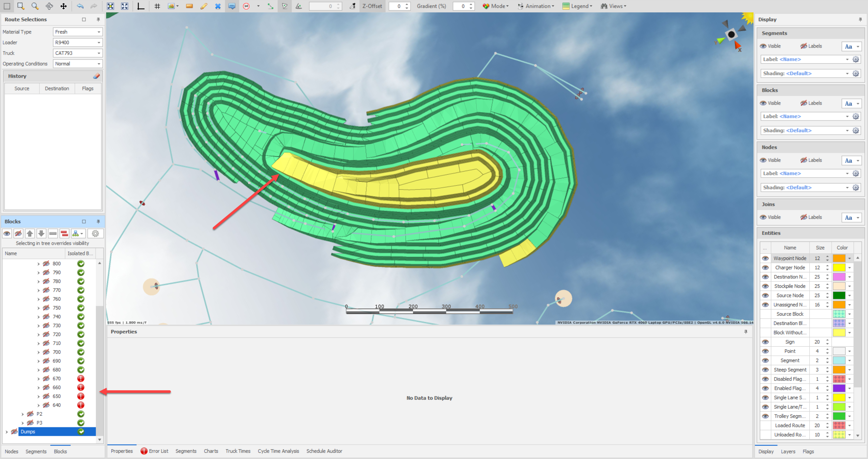The image size is (868, 459).
Task: Open the Layers tab
Action: point(788,451)
